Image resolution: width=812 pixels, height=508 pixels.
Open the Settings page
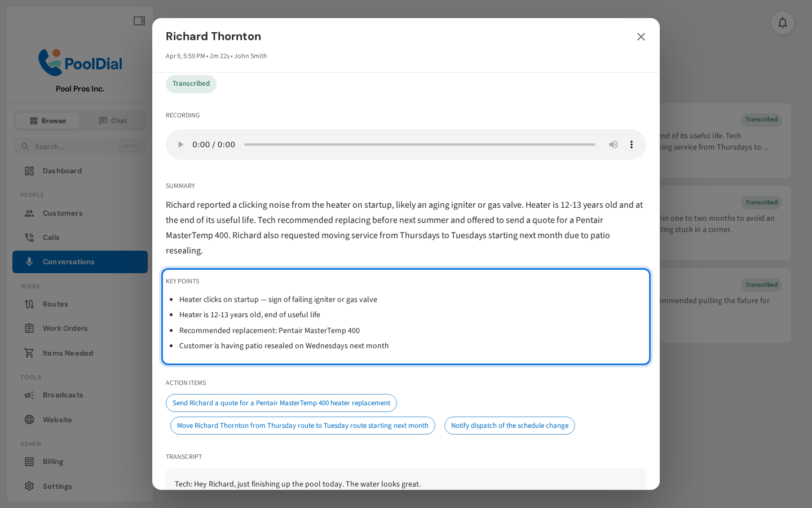57,486
